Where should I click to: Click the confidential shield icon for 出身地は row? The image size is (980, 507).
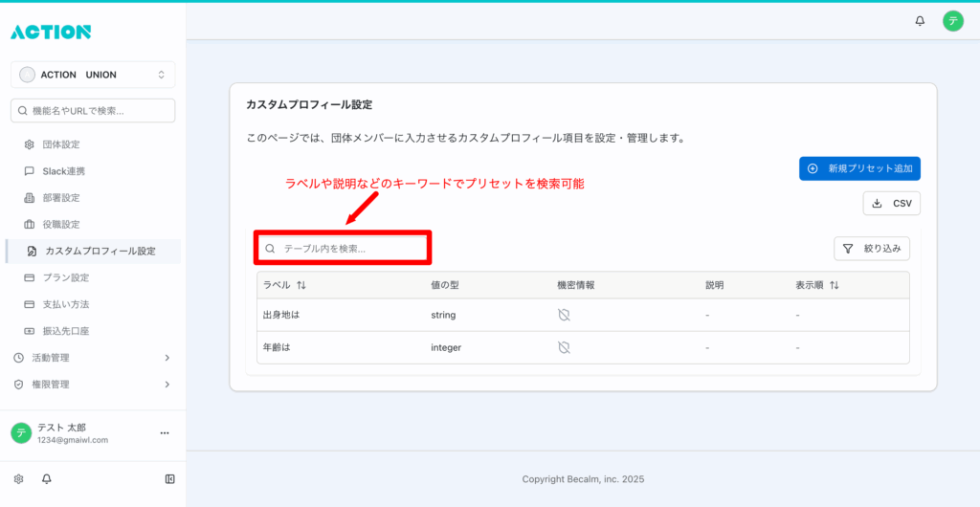[x=564, y=315]
